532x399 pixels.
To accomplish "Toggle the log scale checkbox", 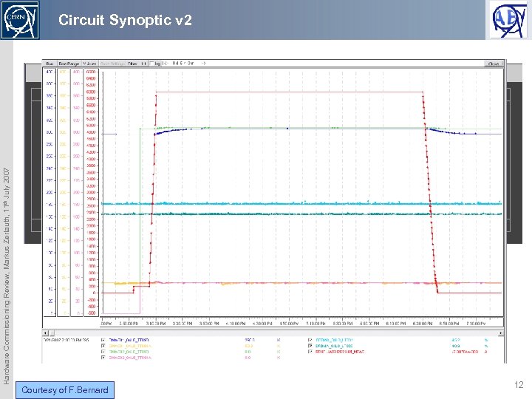I will pyautogui.click(x=152, y=64).
